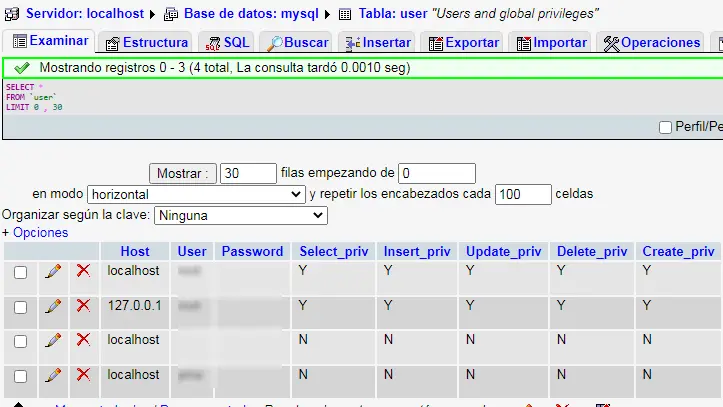Open the Estructura tab

(x=147, y=43)
